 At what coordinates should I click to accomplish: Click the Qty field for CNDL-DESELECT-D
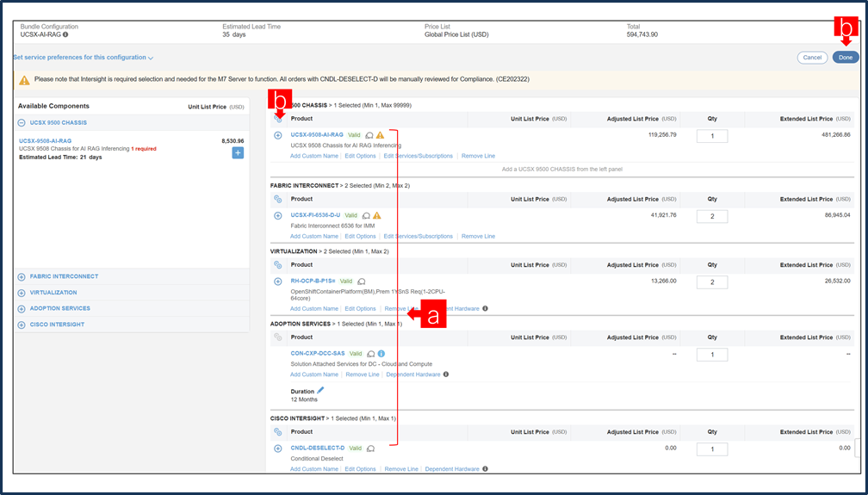click(x=712, y=449)
